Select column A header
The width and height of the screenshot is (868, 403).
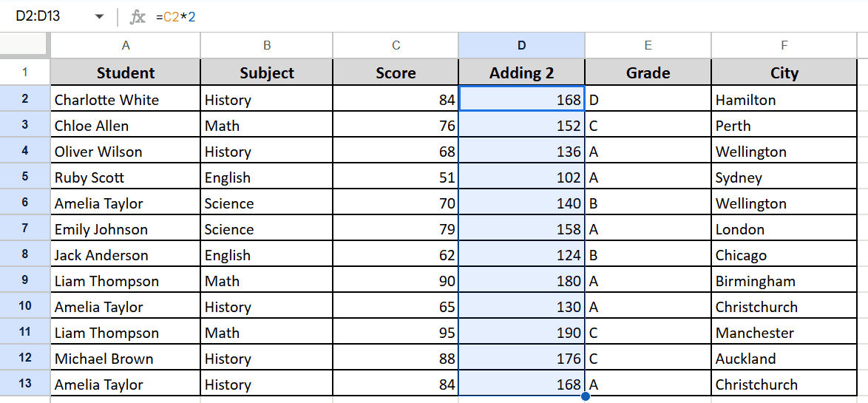coord(126,45)
